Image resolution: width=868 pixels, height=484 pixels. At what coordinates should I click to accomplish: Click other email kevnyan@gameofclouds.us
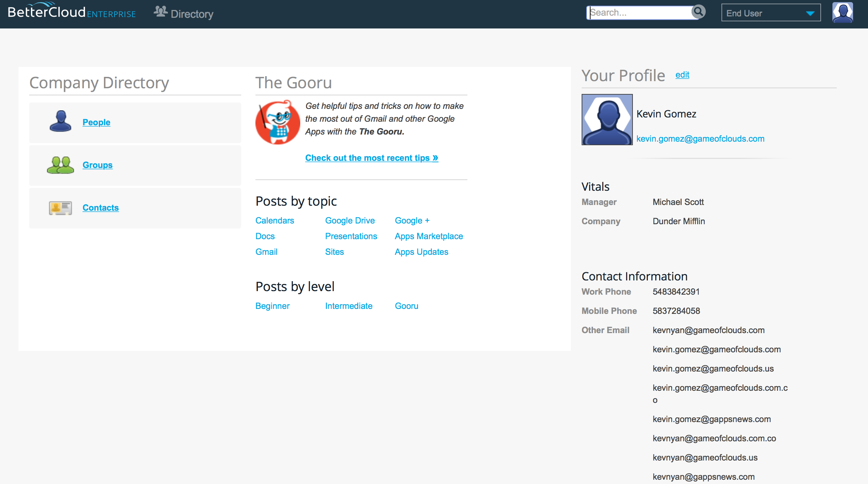pos(705,457)
